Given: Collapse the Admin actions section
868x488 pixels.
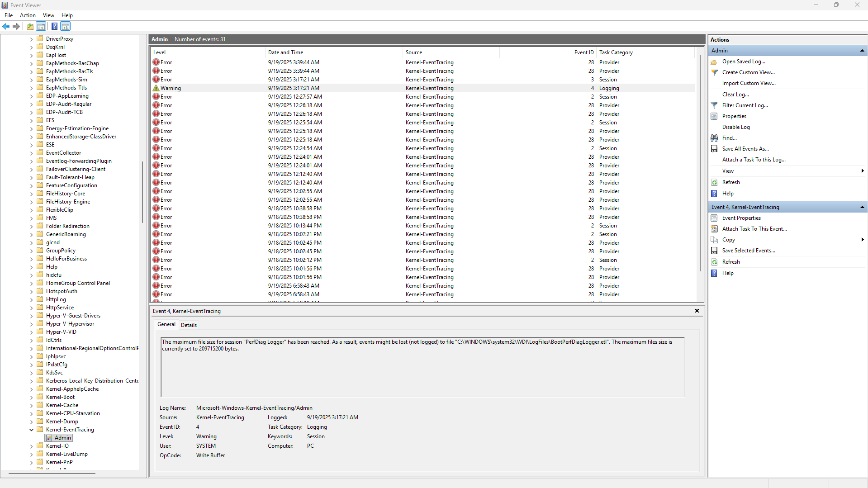Looking at the screenshot, I should pos(862,50).
